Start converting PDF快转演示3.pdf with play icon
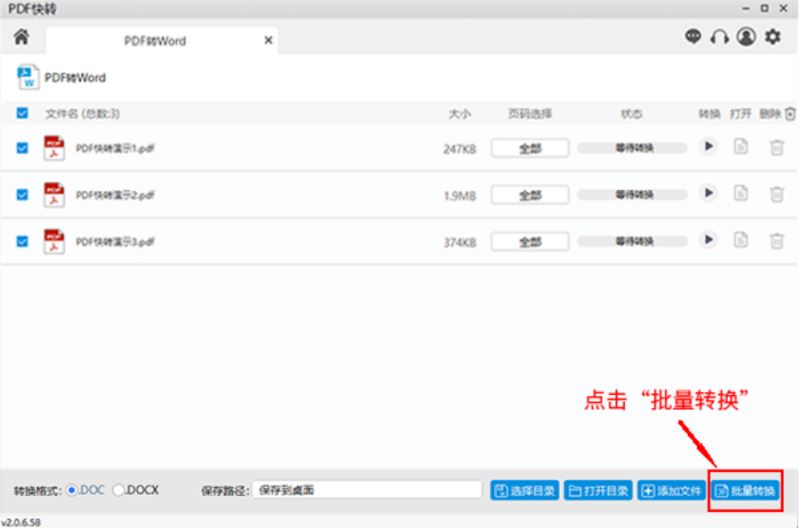 tap(708, 240)
